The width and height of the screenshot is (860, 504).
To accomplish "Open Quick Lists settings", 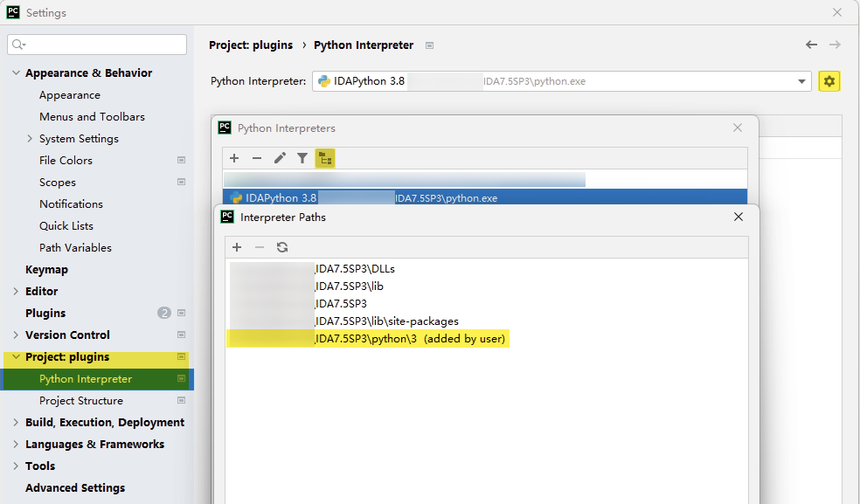I will click(x=66, y=226).
